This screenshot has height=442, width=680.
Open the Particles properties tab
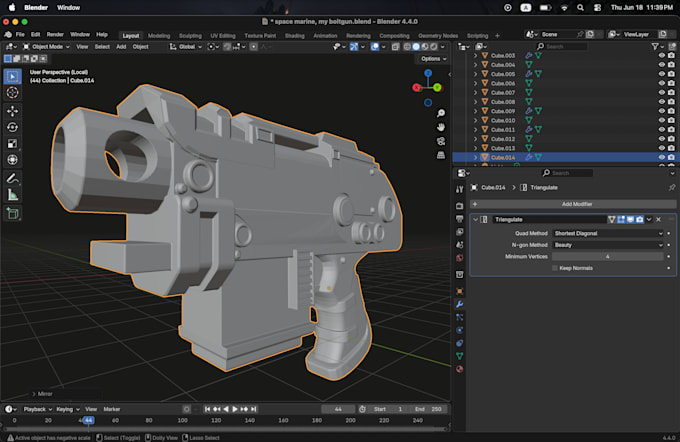[x=460, y=317]
